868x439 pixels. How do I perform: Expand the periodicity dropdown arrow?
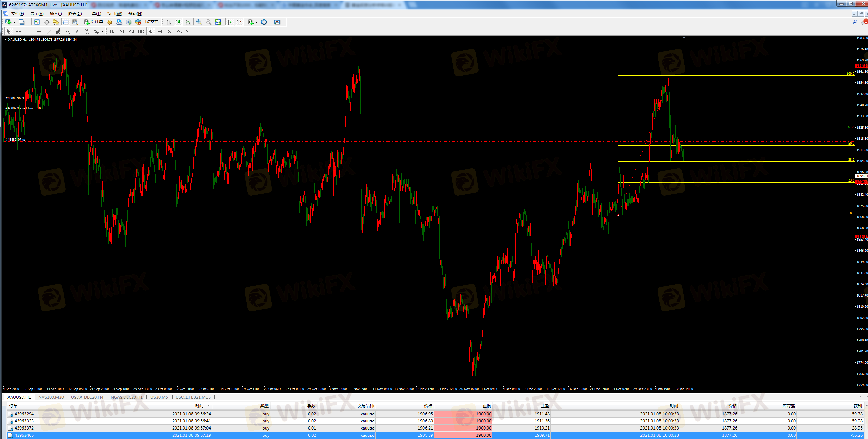click(x=270, y=22)
